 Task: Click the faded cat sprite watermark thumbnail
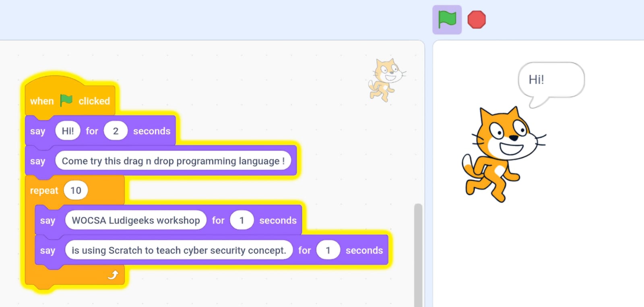(387, 80)
